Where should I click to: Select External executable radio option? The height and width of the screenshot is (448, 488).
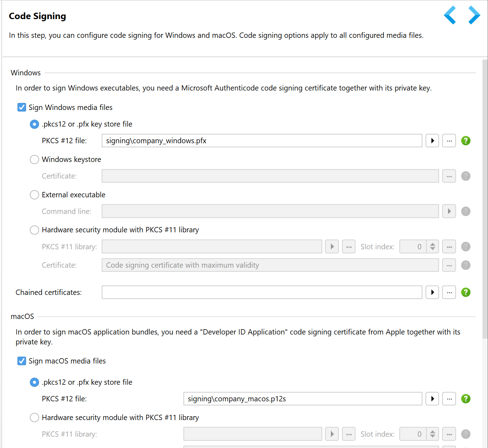[x=34, y=195]
